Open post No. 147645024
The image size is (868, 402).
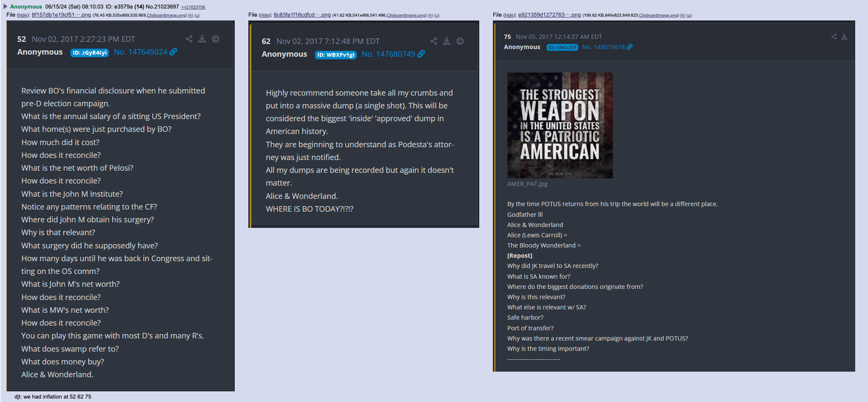(140, 52)
